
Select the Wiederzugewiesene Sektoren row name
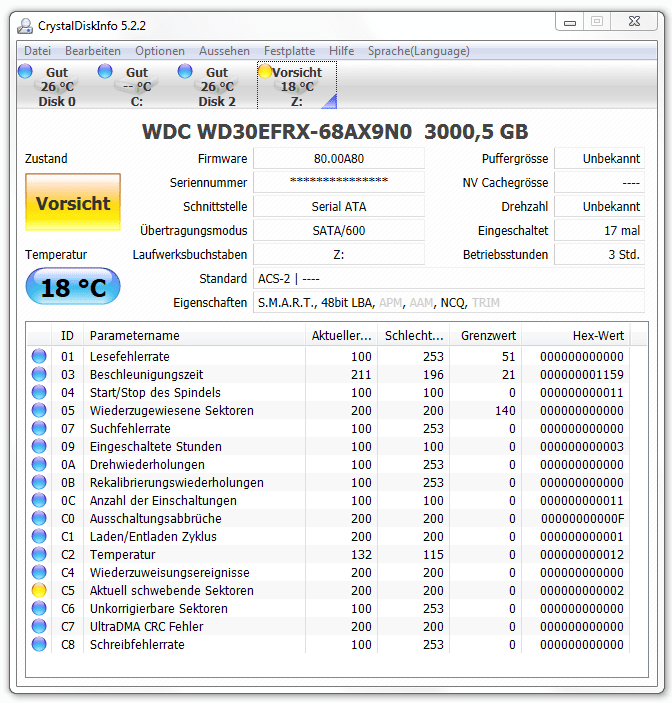coord(172,410)
